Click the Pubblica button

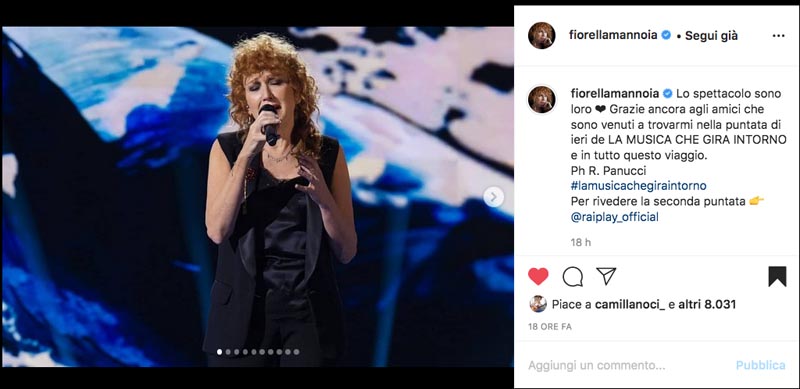coord(760,366)
